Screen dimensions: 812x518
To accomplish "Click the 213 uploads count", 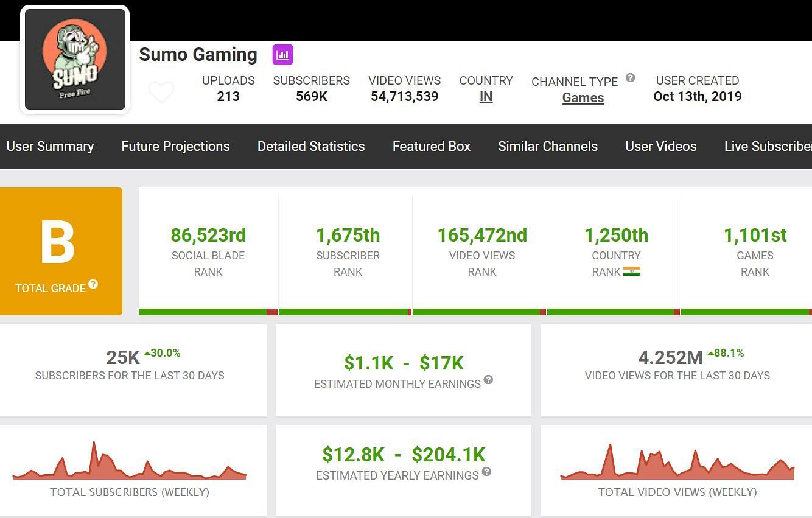I will (x=228, y=96).
